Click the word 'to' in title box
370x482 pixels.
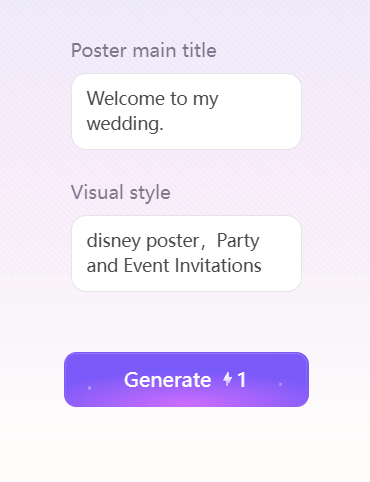coord(179,99)
